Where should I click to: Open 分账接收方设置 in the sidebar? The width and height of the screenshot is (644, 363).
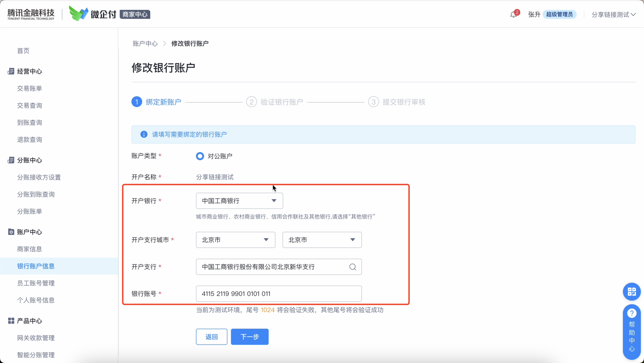[x=39, y=177]
